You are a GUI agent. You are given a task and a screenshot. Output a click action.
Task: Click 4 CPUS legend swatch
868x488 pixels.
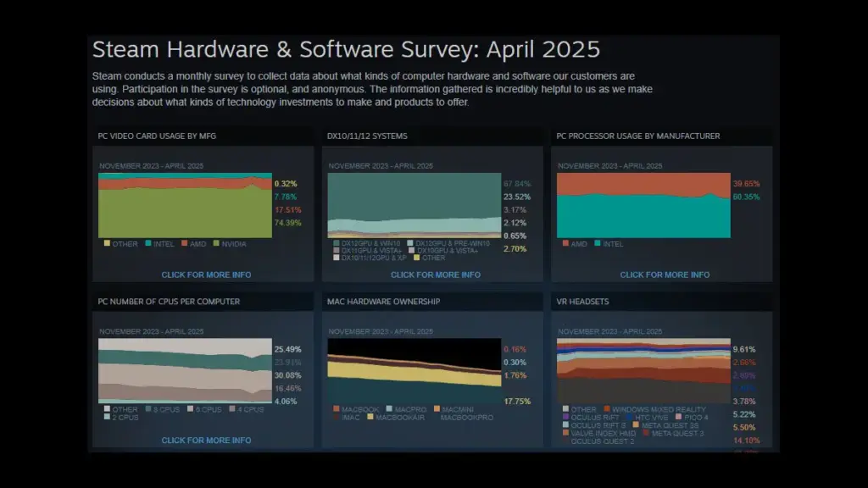tap(232, 409)
